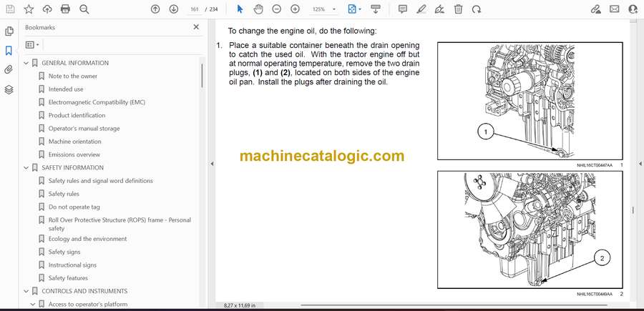Open Ecology and the environment bookmark
The image size is (644, 311).
click(87, 239)
